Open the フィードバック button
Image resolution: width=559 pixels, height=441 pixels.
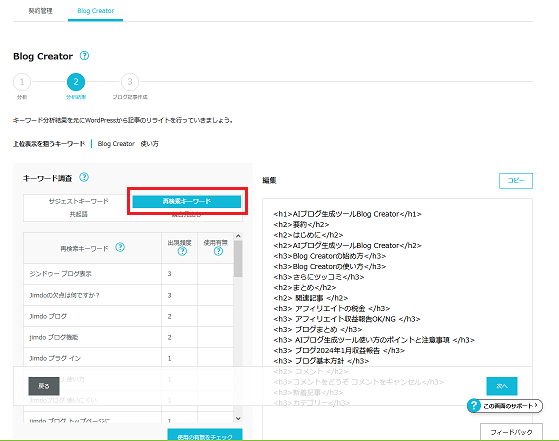(511, 432)
